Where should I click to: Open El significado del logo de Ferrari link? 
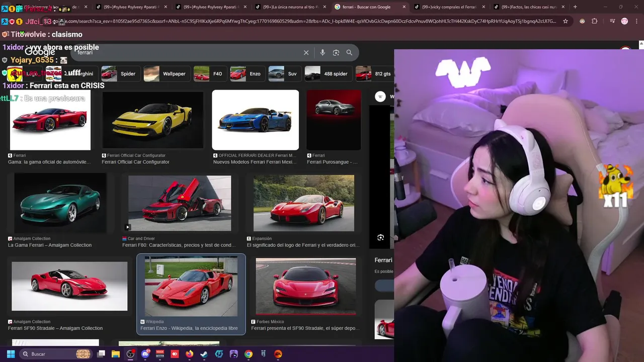(303, 245)
